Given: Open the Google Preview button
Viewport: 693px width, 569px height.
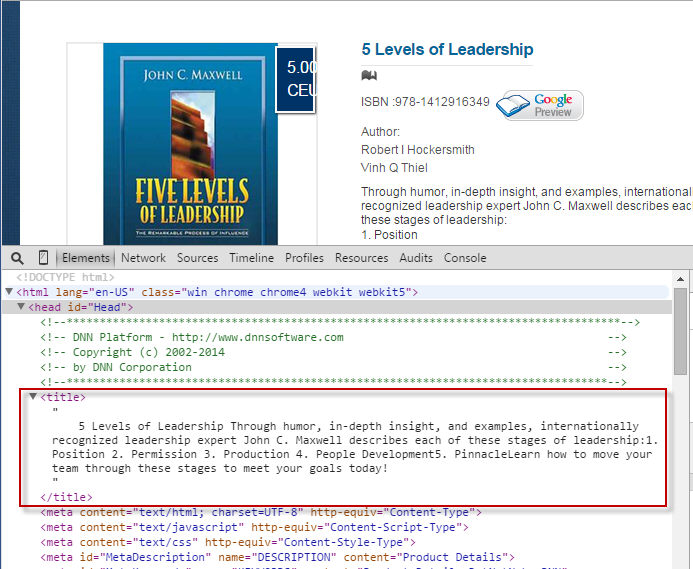Looking at the screenshot, I should 540,105.
